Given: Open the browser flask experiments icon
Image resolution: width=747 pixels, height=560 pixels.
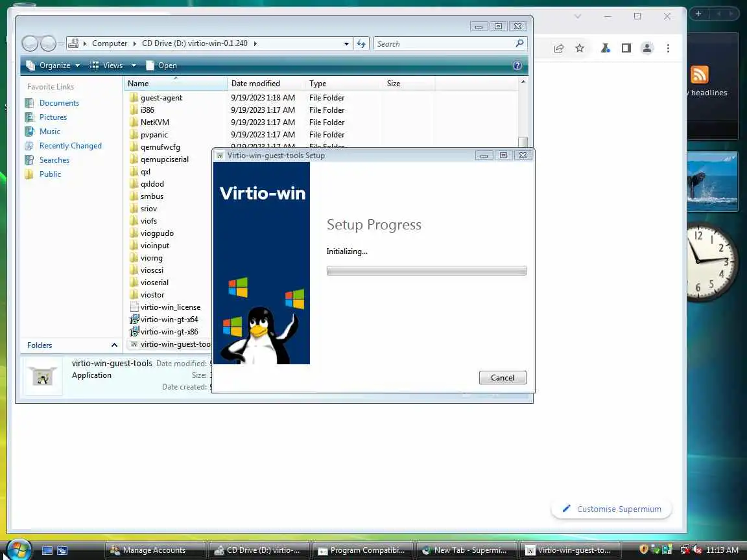Looking at the screenshot, I should click(x=606, y=48).
